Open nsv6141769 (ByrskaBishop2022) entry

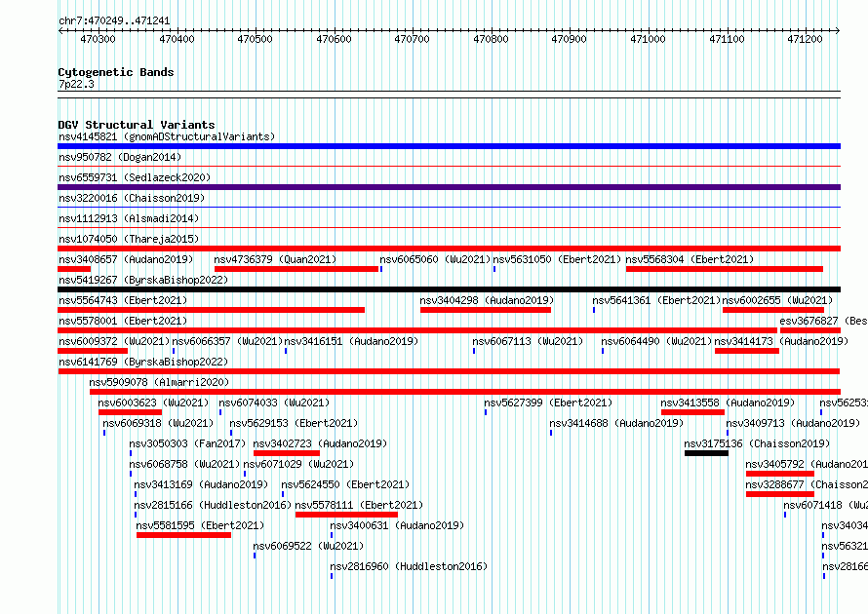(143, 362)
